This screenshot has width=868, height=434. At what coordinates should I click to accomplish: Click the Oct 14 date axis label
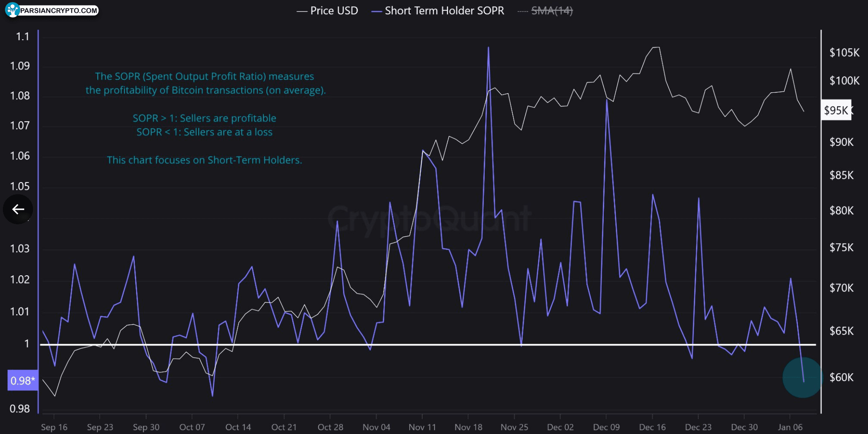point(238,427)
